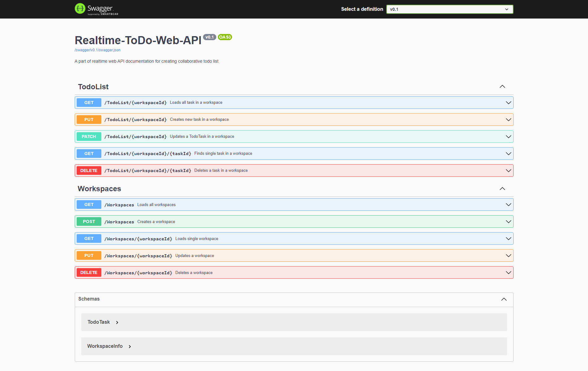
Task: Click the PUT badge for /TodoList/{workspaceId}
Action: pos(89,119)
